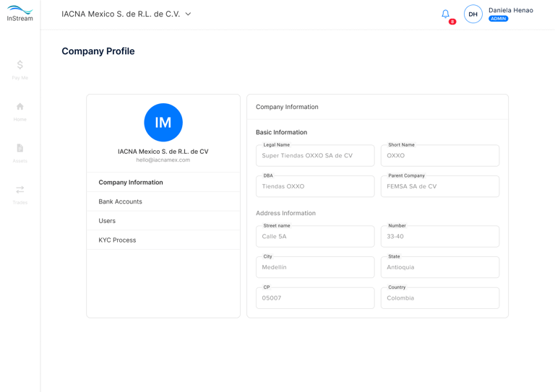Open the KYC Process section
This screenshot has width=555, height=392.
tap(117, 240)
